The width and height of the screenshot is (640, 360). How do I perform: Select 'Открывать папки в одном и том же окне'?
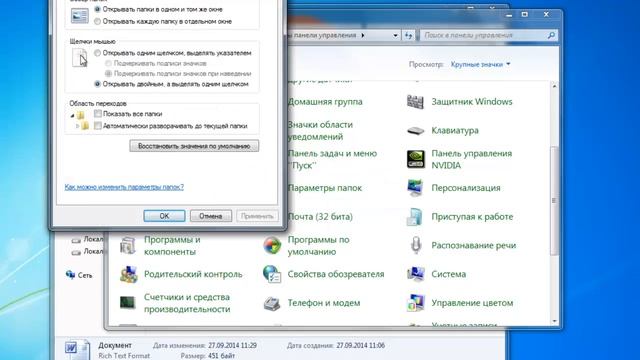point(98,9)
